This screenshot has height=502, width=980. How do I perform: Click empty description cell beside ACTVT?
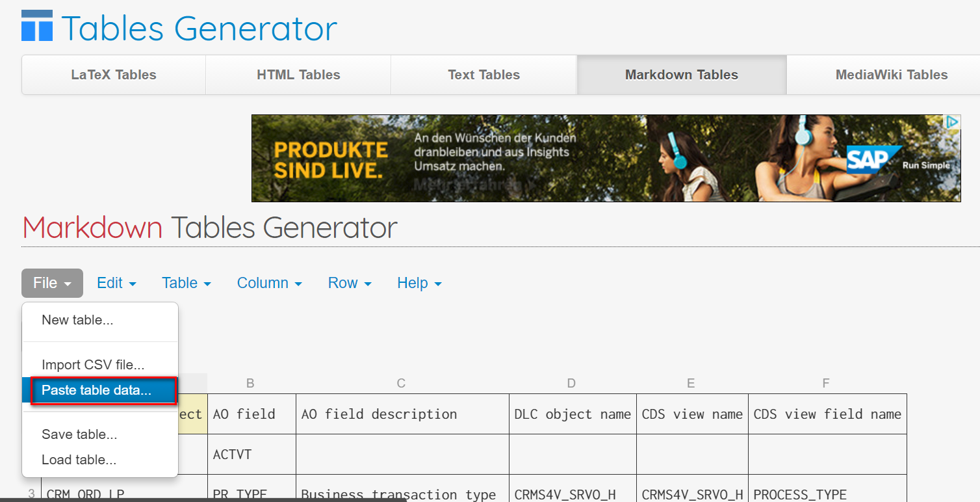pos(402,455)
